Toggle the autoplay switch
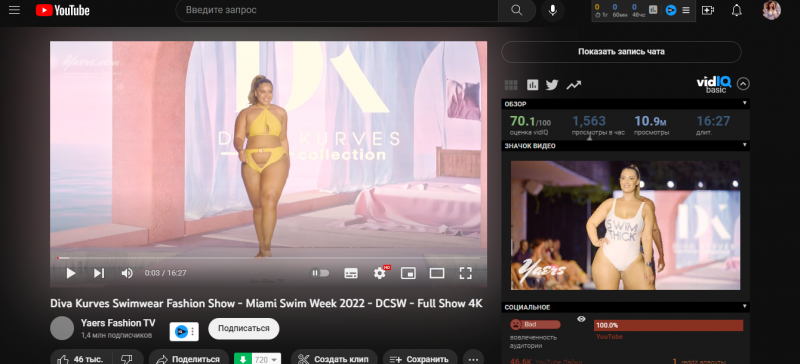 coord(320,273)
